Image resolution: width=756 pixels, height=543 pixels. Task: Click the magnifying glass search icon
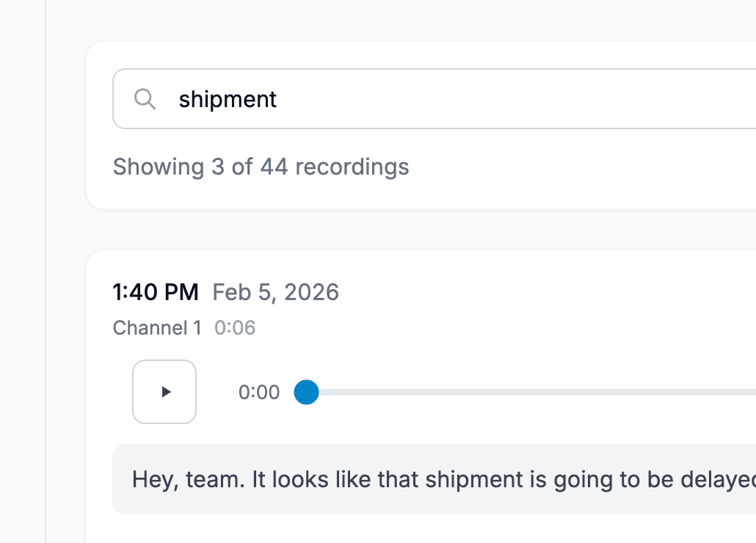145,98
